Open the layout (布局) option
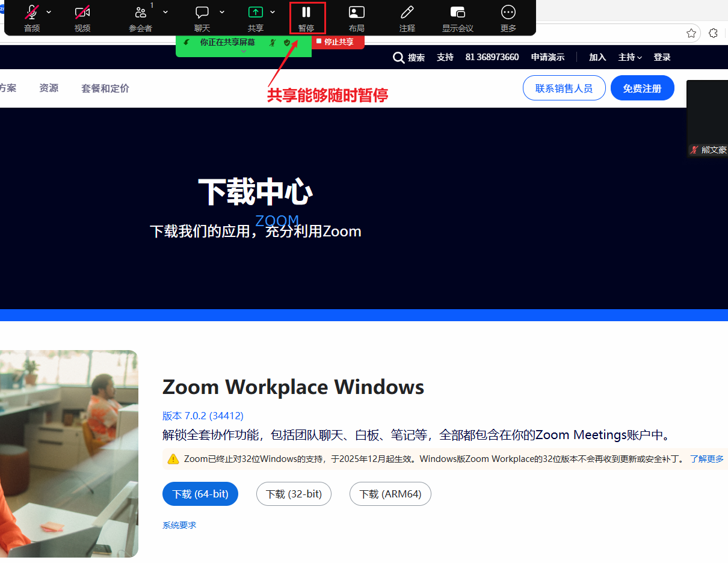The image size is (728, 563). (x=357, y=18)
